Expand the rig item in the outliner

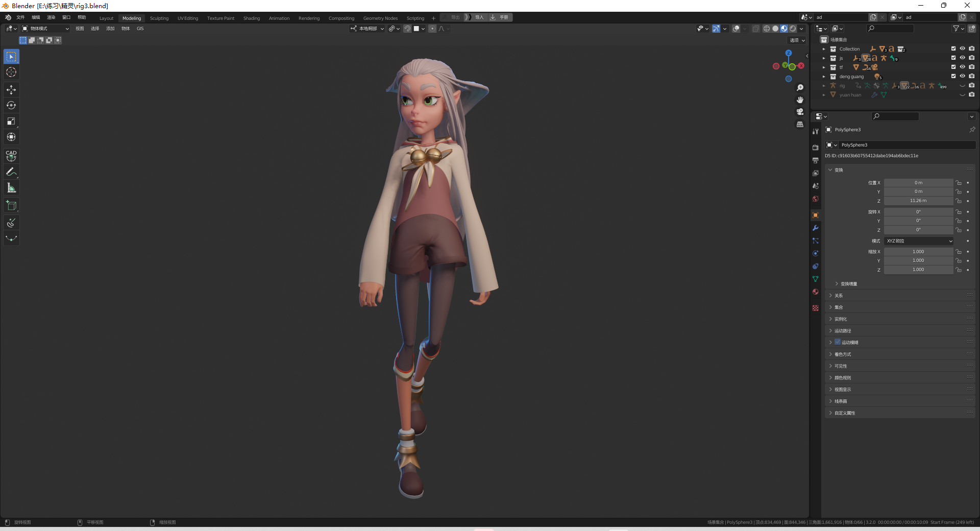[x=824, y=85]
